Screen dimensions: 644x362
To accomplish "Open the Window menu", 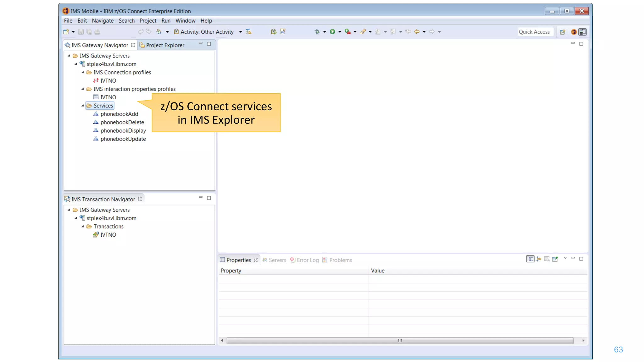I will (x=185, y=21).
